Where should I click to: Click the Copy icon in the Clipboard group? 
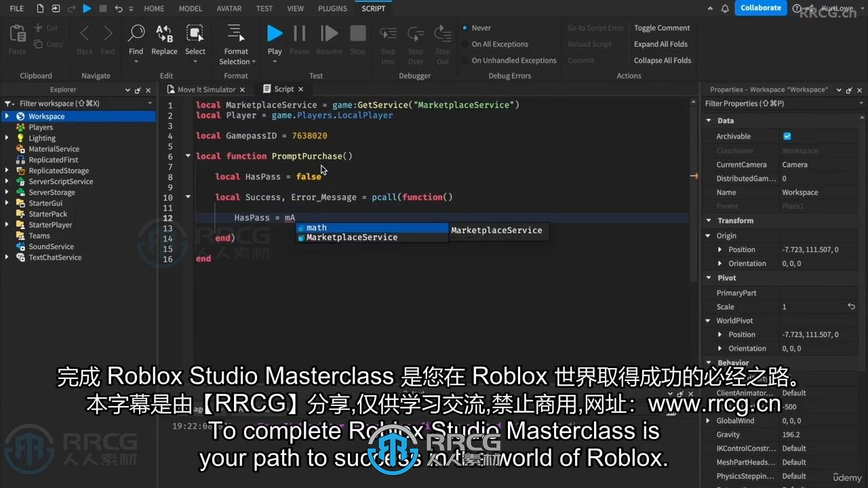tap(37, 44)
